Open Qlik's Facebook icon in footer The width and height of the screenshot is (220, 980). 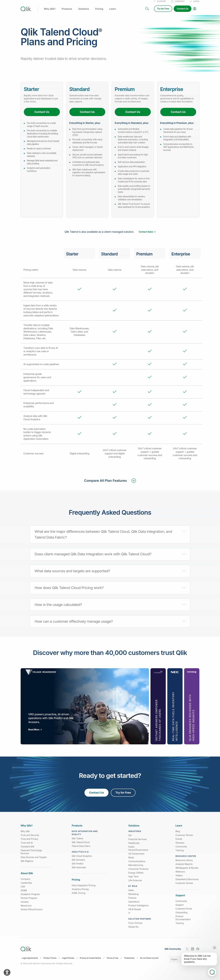click(198, 949)
